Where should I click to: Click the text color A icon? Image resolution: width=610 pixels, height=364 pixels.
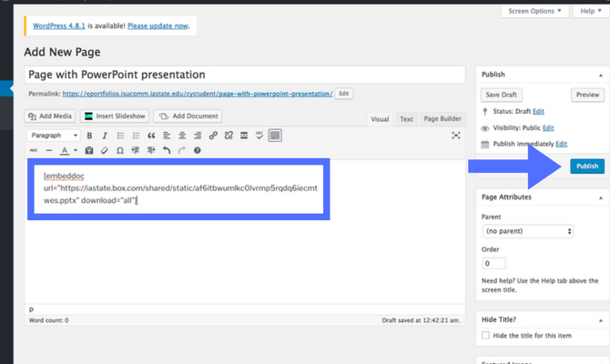click(x=65, y=150)
